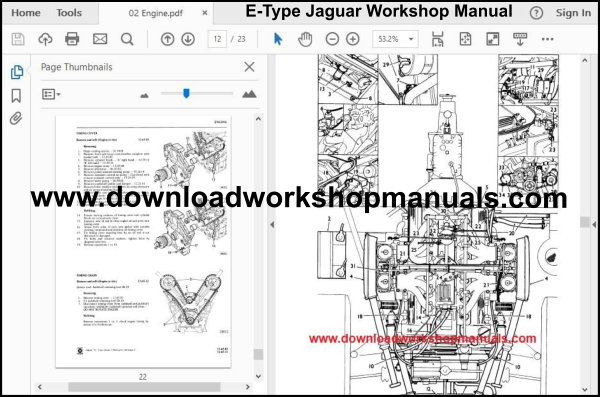Zoom in with the plus button
Viewport: 600px width, 397px height.
click(352, 39)
